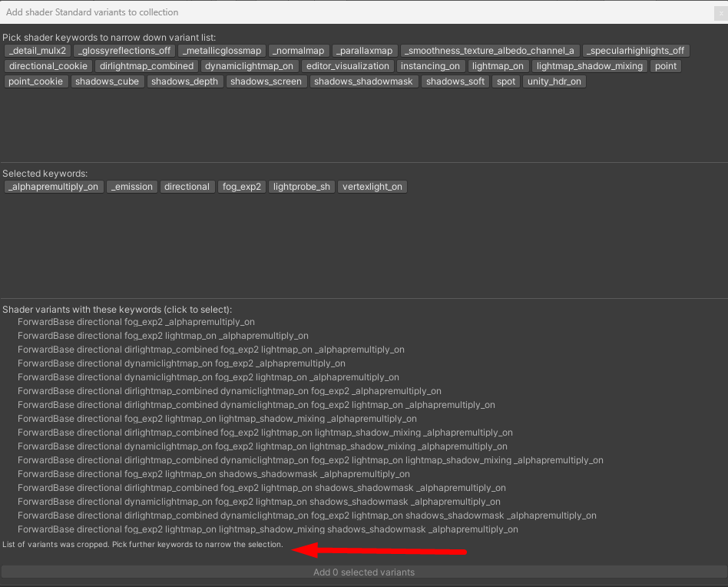Select the _parallaxmap keyword chip

coord(363,51)
